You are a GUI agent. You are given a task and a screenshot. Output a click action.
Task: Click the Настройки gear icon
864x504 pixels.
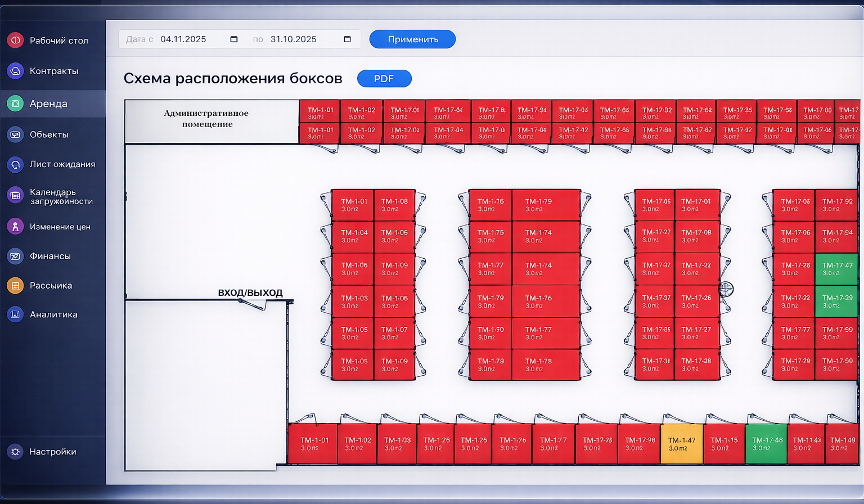pyautogui.click(x=15, y=452)
